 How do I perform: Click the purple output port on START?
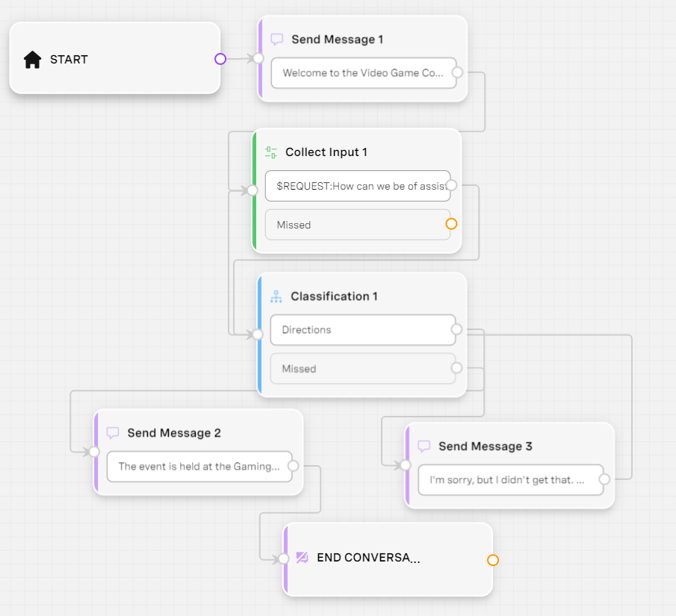tap(220, 59)
